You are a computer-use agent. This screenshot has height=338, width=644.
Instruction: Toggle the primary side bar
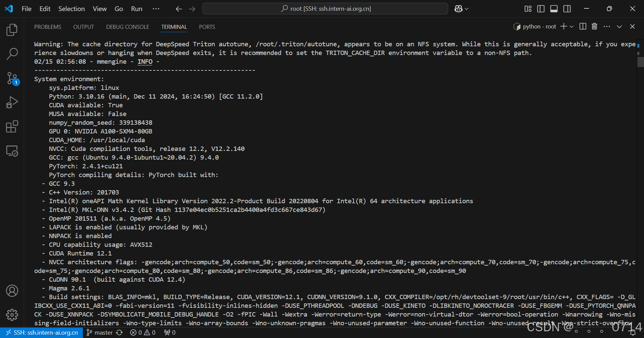[x=541, y=9]
